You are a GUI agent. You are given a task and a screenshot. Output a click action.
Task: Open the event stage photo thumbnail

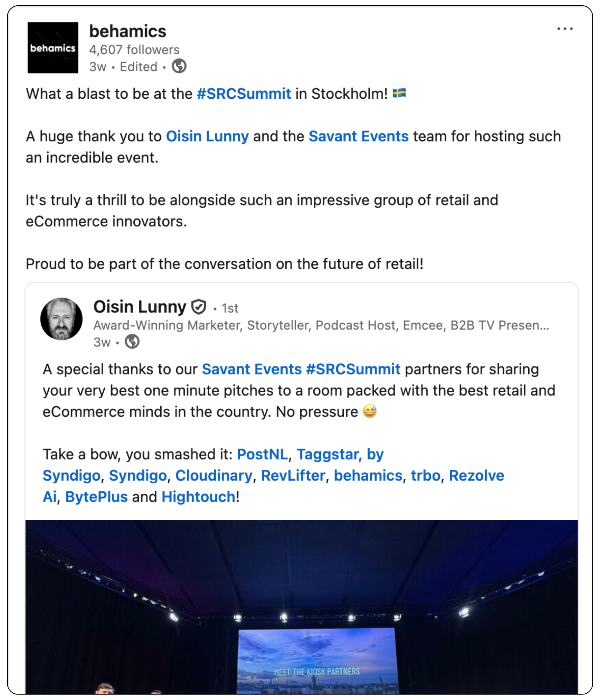[x=301, y=607]
